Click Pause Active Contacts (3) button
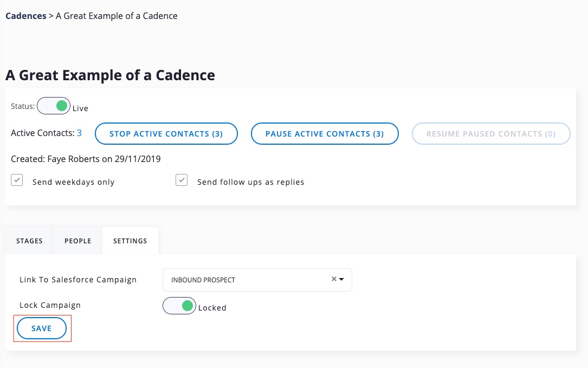 point(325,134)
